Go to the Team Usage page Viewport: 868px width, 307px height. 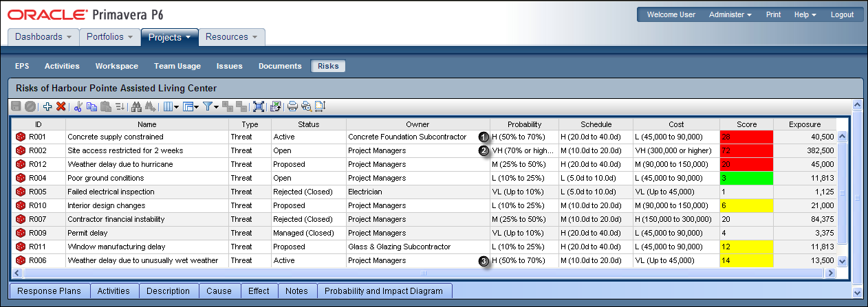coord(177,66)
